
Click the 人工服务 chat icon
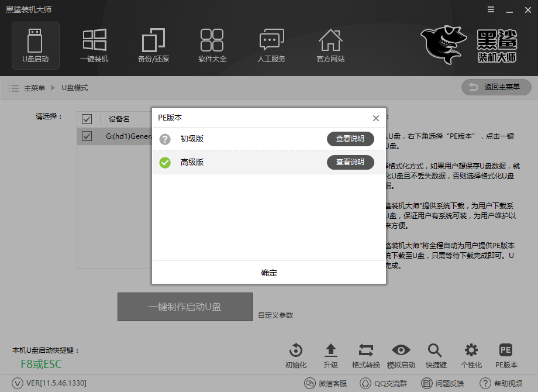[271, 46]
